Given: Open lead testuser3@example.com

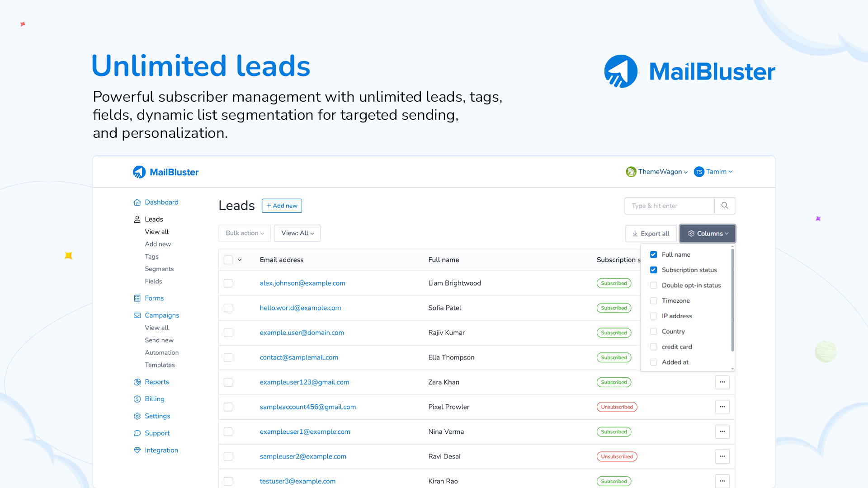Looking at the screenshot, I should [x=297, y=481].
